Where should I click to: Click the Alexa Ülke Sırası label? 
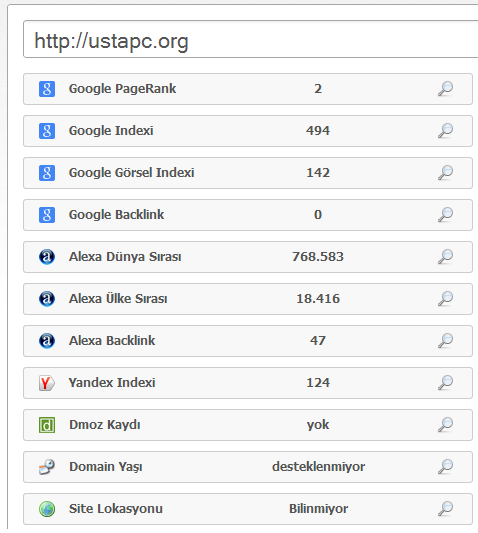[x=118, y=299]
